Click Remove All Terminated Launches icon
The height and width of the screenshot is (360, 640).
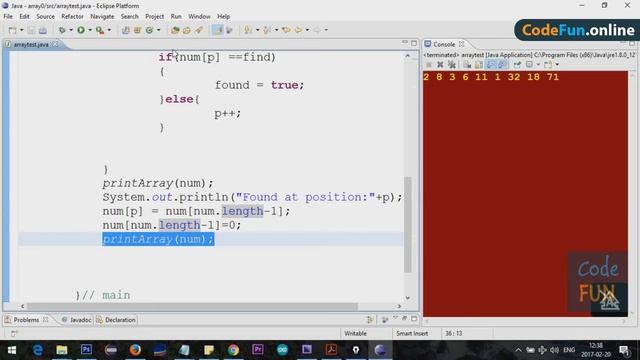[x=452, y=64]
